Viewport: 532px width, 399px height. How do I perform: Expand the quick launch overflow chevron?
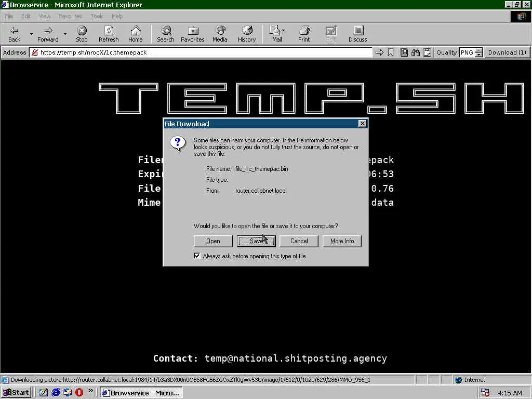90,391
